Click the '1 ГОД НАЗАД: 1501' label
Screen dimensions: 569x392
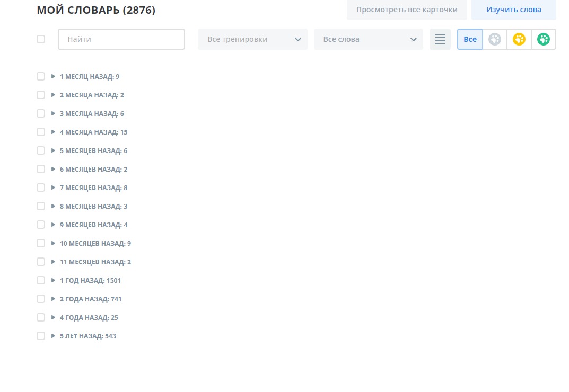pyautogui.click(x=90, y=280)
